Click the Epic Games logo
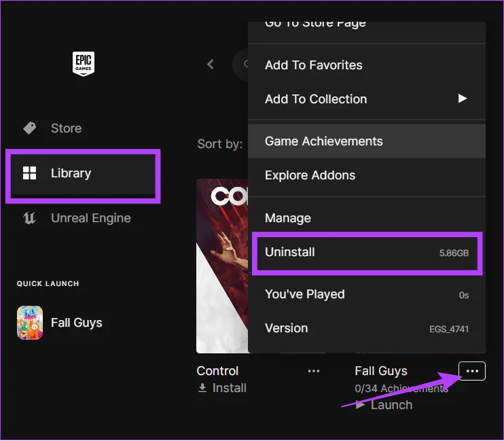 pos(84,64)
